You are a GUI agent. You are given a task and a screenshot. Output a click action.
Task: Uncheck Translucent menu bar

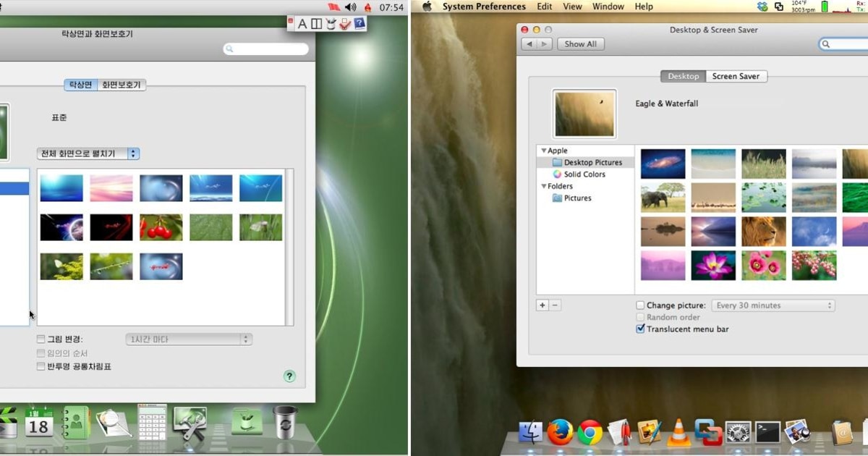640,329
